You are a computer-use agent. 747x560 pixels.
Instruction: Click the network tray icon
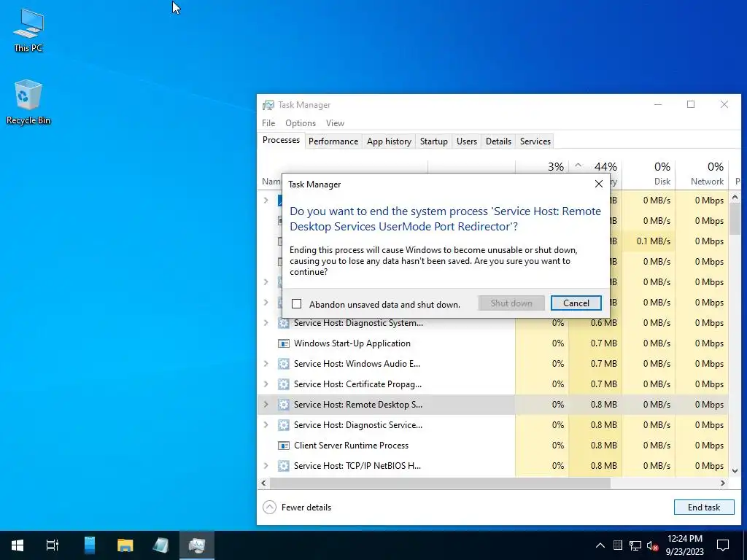coord(635,545)
